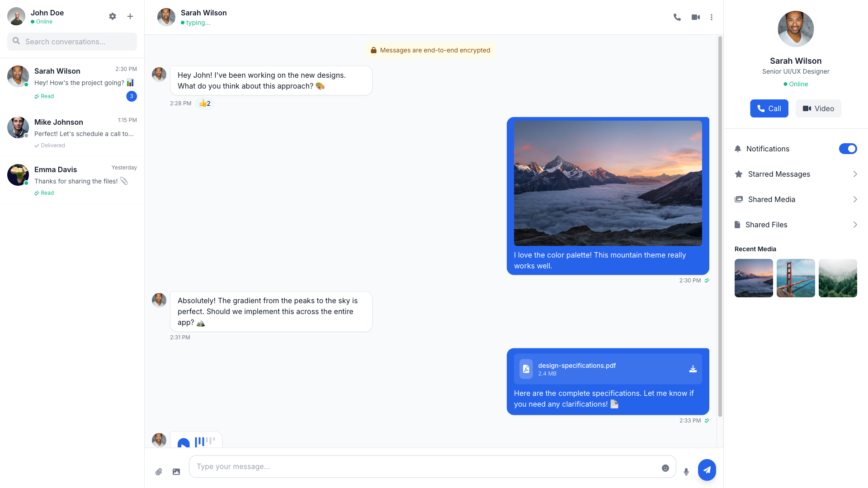The width and height of the screenshot is (868, 488).
Task: Open the emoji picker in the message field
Action: coord(665,468)
